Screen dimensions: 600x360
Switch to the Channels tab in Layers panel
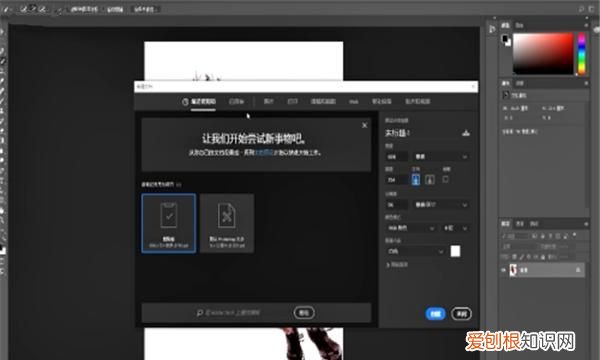(520, 223)
